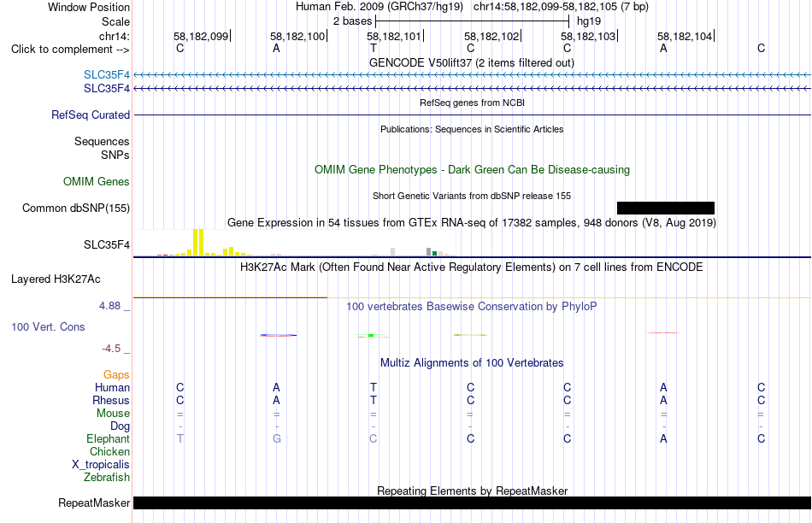Open 'Short Genetic Variants from dbSNP release 155'
The height and width of the screenshot is (523, 812).
tap(472, 196)
